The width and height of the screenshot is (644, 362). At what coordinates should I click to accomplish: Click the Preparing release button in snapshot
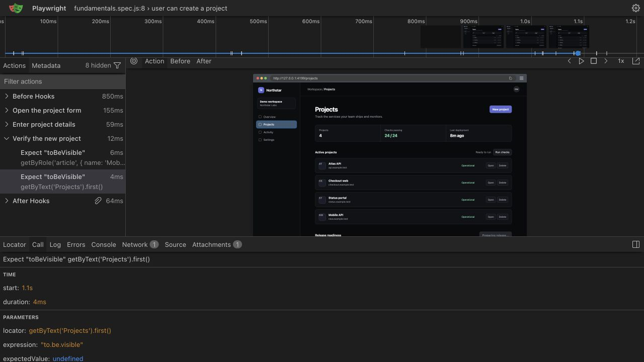click(x=495, y=235)
